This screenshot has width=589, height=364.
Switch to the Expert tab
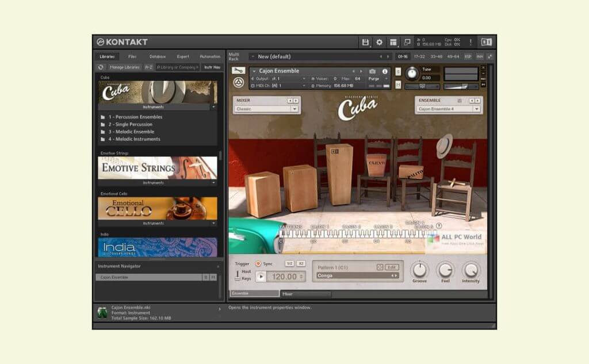(183, 57)
